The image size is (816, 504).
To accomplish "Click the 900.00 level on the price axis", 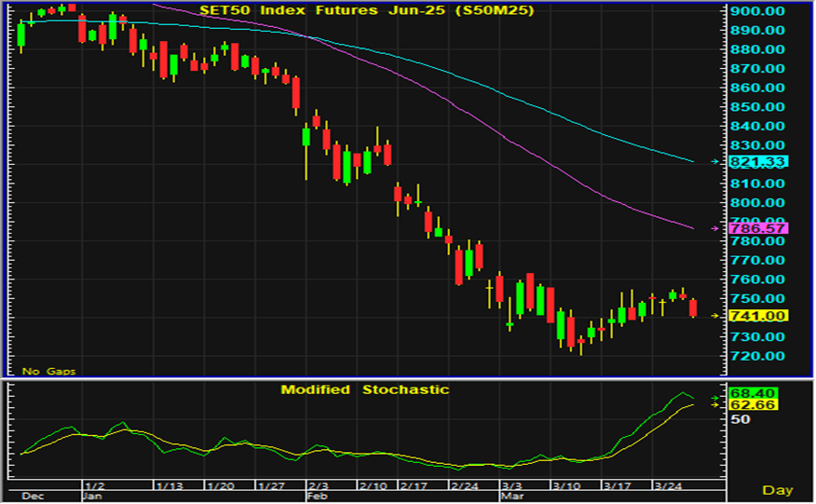I will (758, 11).
